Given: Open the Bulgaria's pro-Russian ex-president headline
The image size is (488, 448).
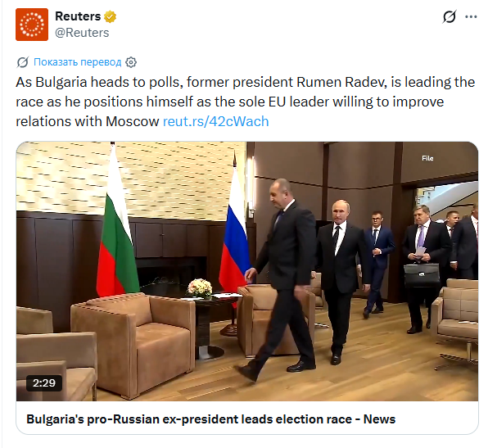Looking at the screenshot, I should tap(210, 419).
